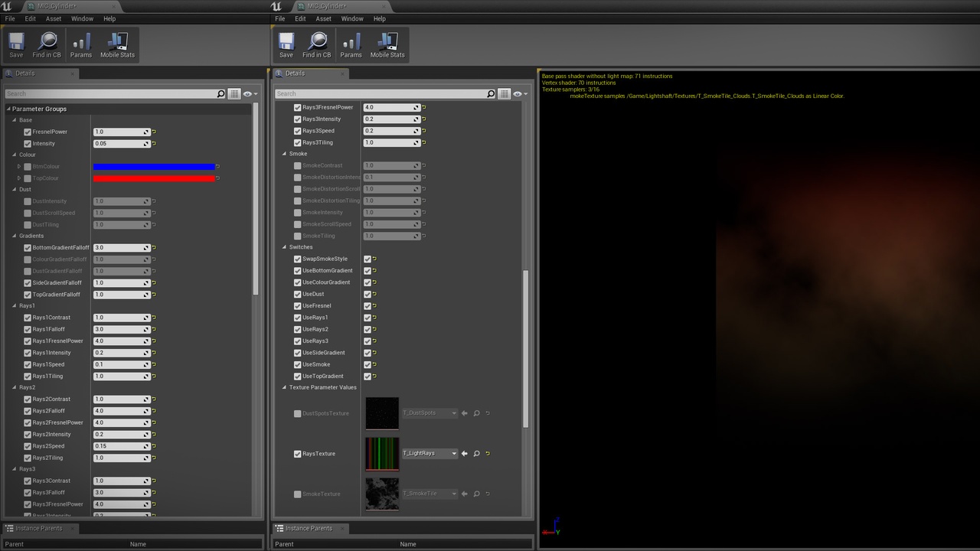The width and height of the screenshot is (980, 551).
Task: Collapse the Rays1 parameter group
Action: [x=14, y=306]
